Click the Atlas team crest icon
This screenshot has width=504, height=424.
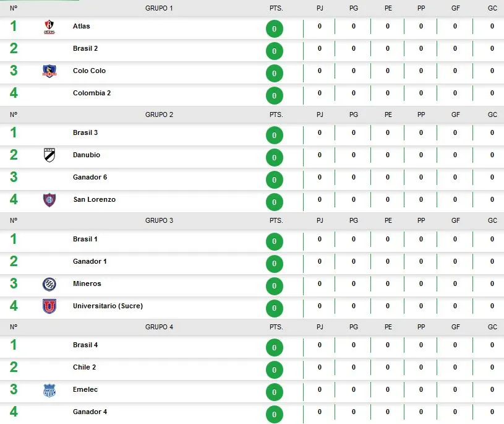49,27
